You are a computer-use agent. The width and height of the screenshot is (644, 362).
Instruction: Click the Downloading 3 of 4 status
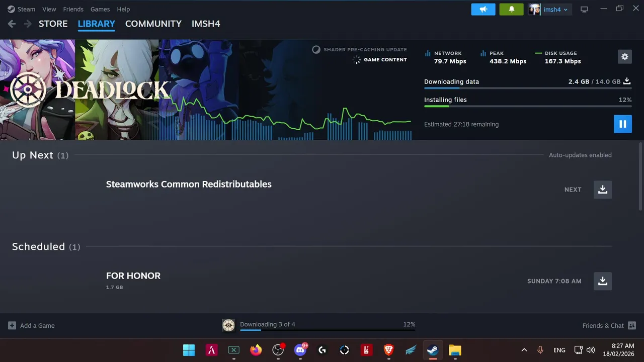point(268,324)
